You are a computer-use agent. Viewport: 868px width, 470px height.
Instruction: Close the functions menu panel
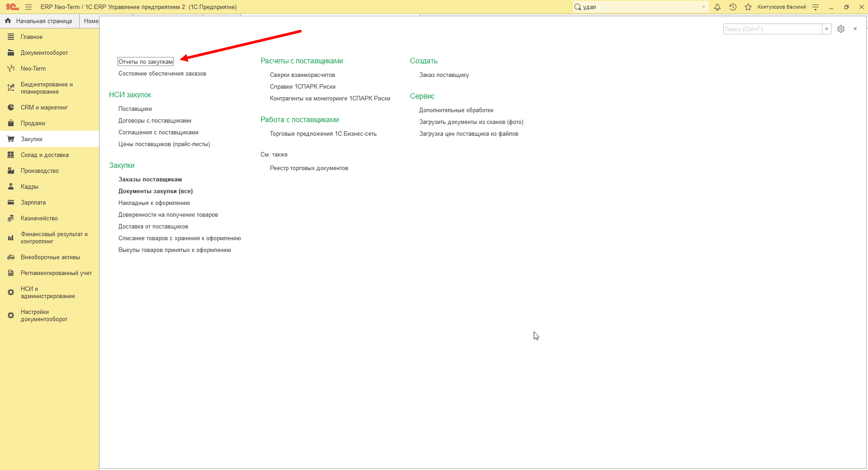855,29
